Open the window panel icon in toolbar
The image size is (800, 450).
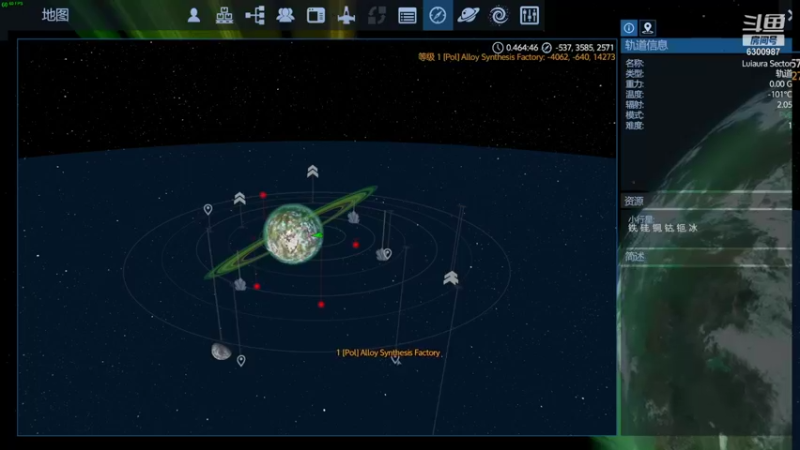(x=316, y=15)
